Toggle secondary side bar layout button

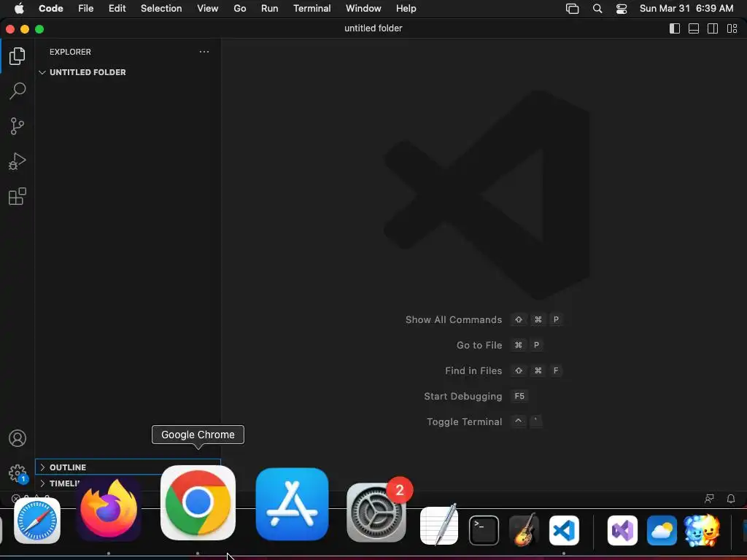click(x=713, y=28)
